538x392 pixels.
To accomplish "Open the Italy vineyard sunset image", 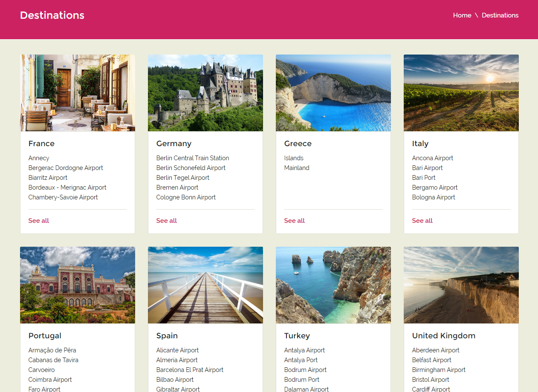I will click(x=461, y=93).
